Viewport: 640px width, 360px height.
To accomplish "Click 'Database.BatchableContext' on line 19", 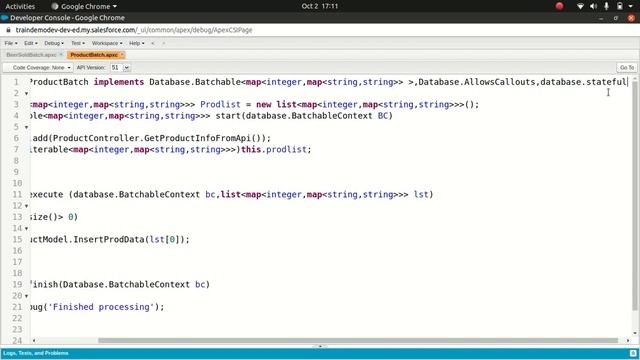I will [x=126, y=284].
